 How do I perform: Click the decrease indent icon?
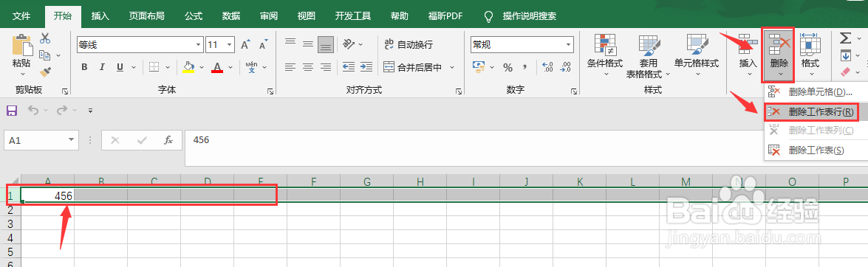(x=349, y=67)
